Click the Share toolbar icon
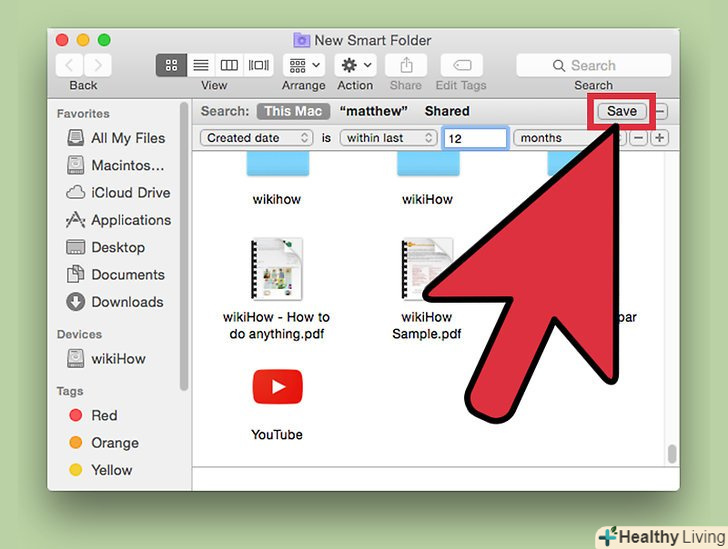 pyautogui.click(x=406, y=65)
